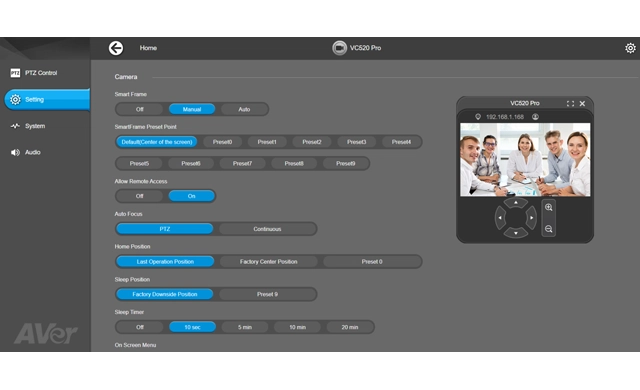The height and width of the screenshot is (390, 640).
Task: Click the VC520 Pro device name in header
Action: click(x=365, y=48)
